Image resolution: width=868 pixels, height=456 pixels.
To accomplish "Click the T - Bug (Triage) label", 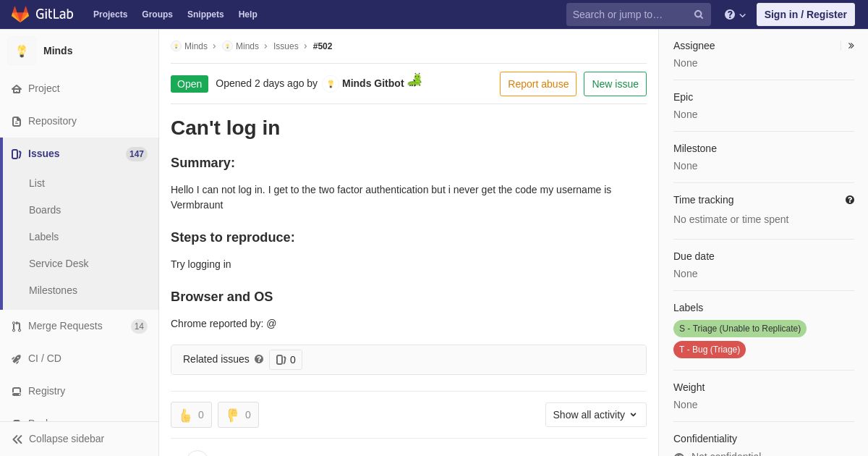I will [710, 350].
